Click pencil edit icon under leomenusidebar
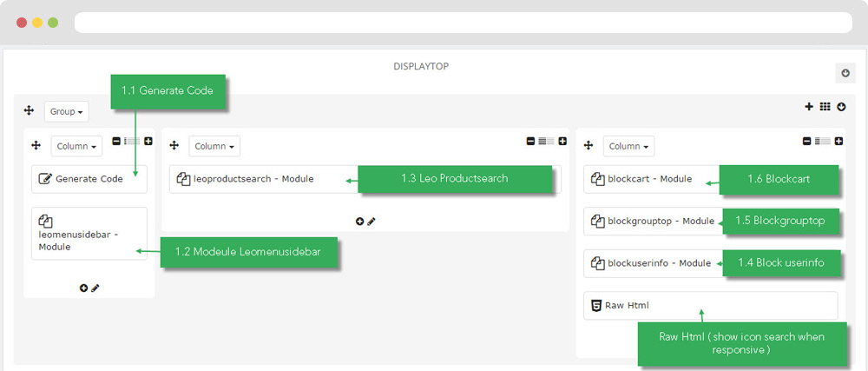Image resolution: width=868 pixels, height=371 pixels. click(x=95, y=288)
